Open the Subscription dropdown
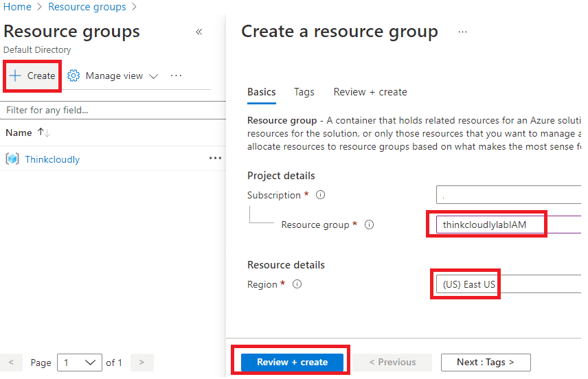The height and width of the screenshot is (379, 588). 508,194
